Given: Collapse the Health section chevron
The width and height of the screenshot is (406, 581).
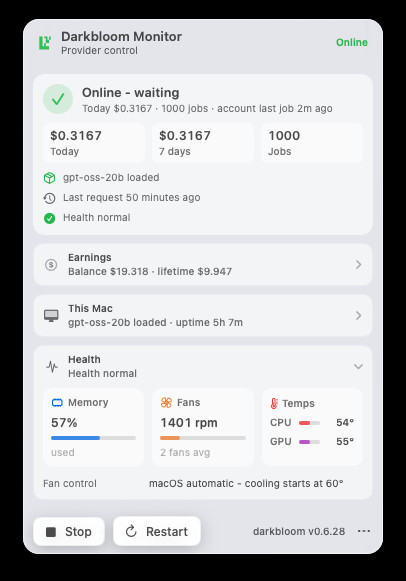Looking at the screenshot, I should pos(358,366).
